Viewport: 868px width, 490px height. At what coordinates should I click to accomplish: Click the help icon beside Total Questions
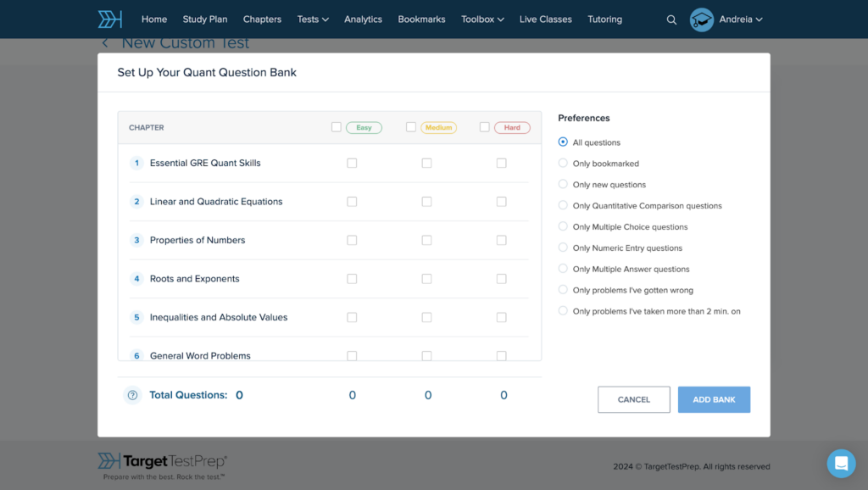coord(132,395)
